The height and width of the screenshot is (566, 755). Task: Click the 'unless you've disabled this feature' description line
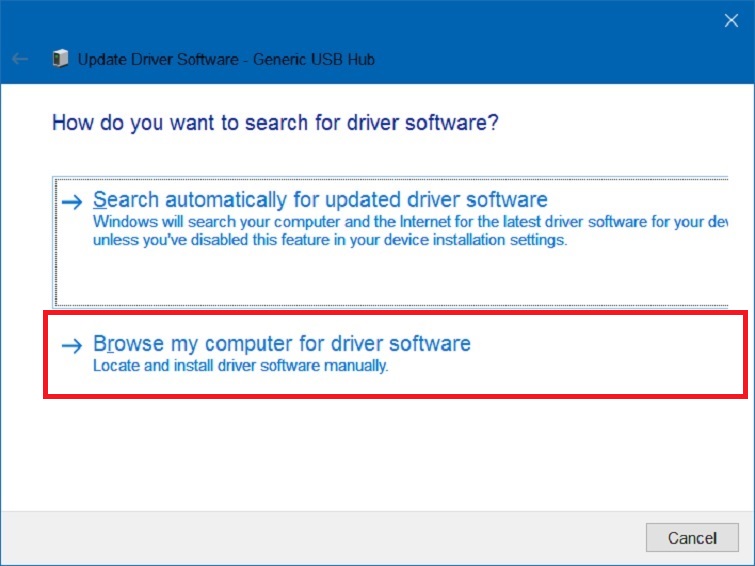[x=330, y=240]
